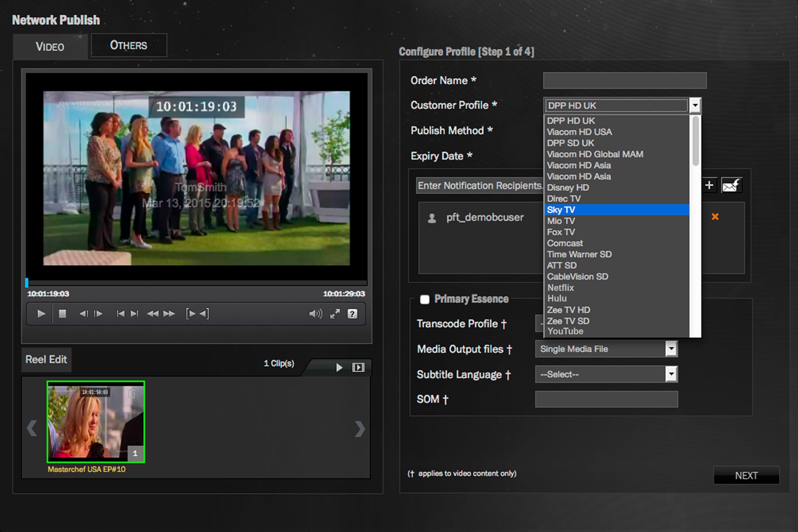Viewport: 798px width, 532px height.
Task: Set mark-out point icon
Action: 204,314
